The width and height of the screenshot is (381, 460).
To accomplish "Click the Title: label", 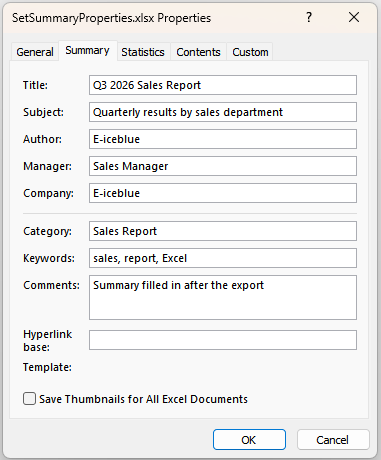I will click(35, 85).
